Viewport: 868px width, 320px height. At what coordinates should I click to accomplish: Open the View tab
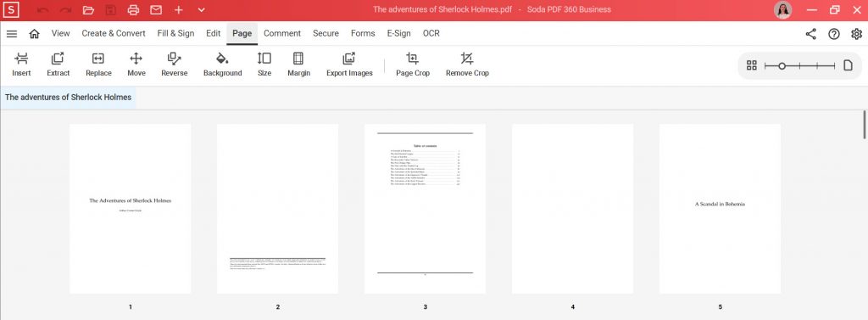pos(61,33)
